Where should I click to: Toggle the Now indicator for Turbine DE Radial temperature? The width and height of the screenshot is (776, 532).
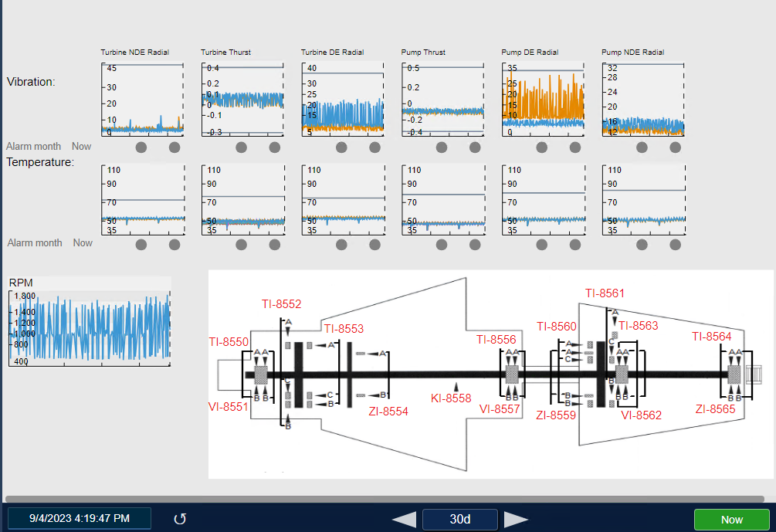(374, 244)
